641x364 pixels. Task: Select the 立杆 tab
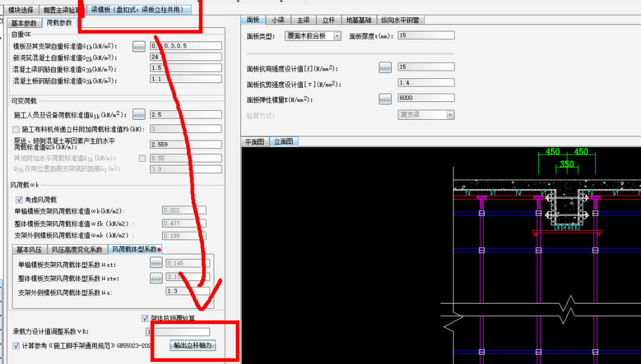click(x=328, y=20)
